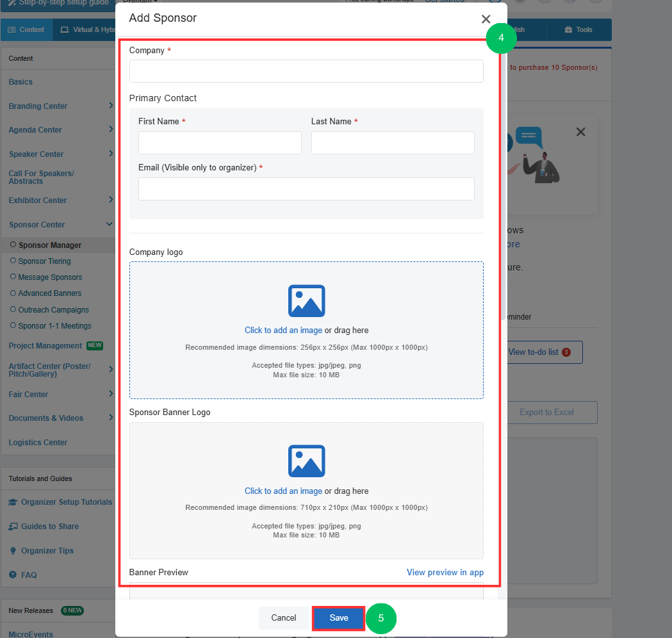Open Guides to Share
Image resolution: width=672 pixels, height=638 pixels.
(x=50, y=527)
